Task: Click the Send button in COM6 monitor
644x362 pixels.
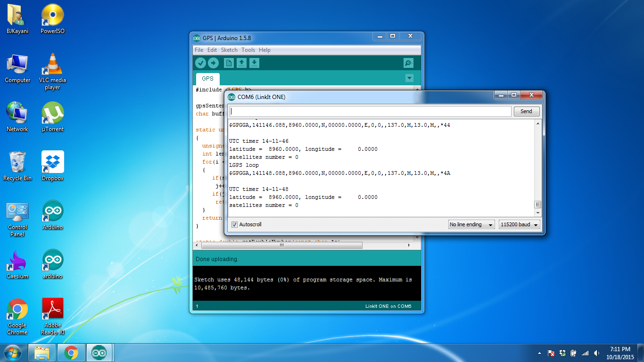Action: click(526, 111)
